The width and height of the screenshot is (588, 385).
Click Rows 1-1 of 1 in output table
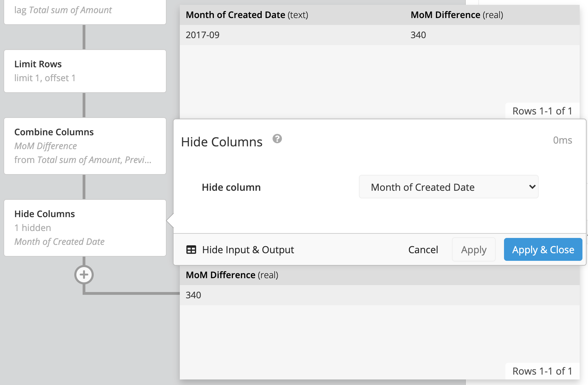click(542, 371)
